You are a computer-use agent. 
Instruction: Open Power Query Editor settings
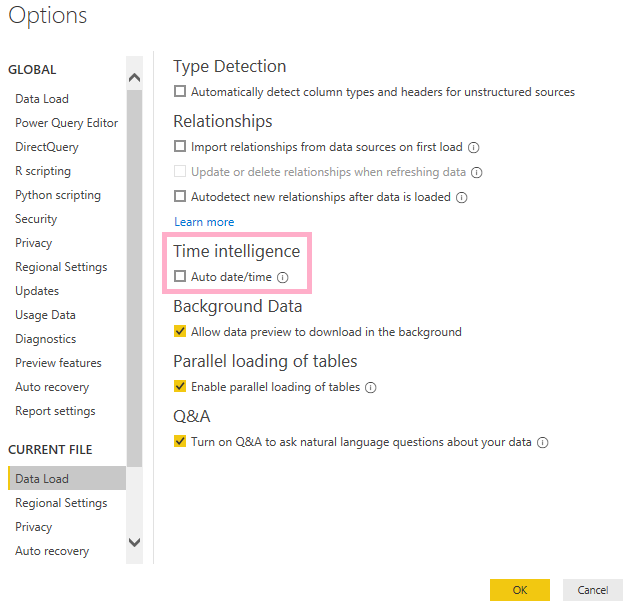point(66,123)
